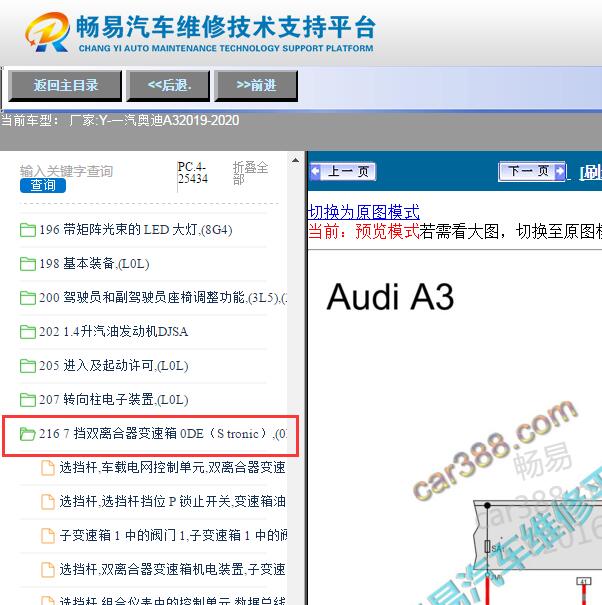Click the 切换为原图模式 link
The image size is (602, 605).
364,212
